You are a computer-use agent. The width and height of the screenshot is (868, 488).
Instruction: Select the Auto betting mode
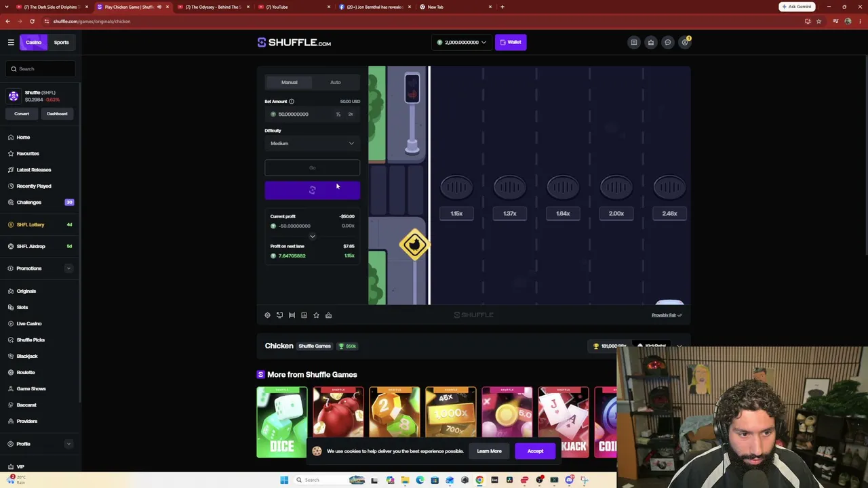pos(336,82)
